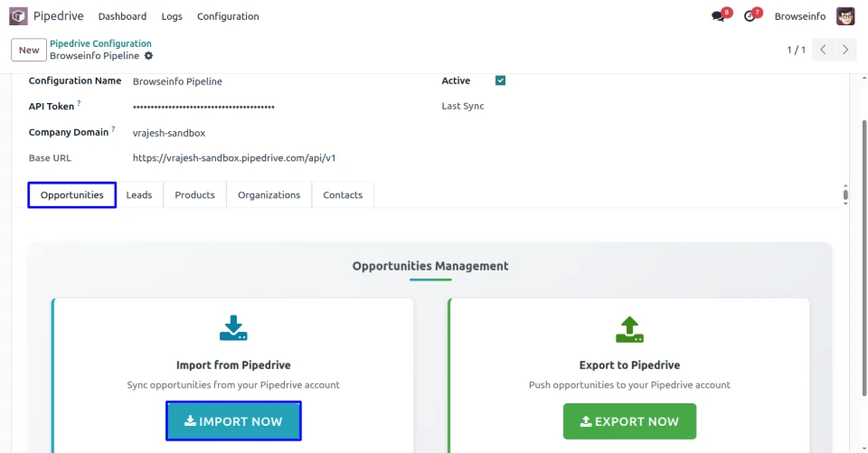868x453 pixels.
Task: Click the blue import download icon
Action: [x=233, y=328]
